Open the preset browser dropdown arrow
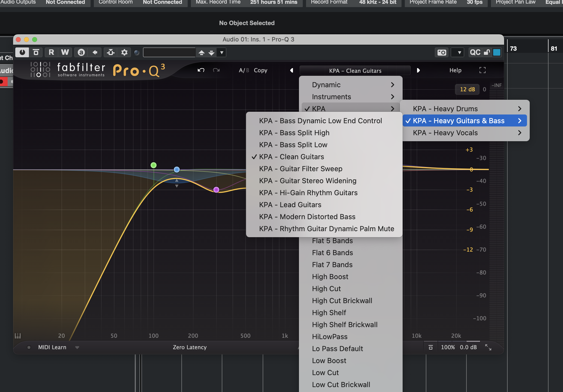The image size is (563, 392). (x=221, y=52)
